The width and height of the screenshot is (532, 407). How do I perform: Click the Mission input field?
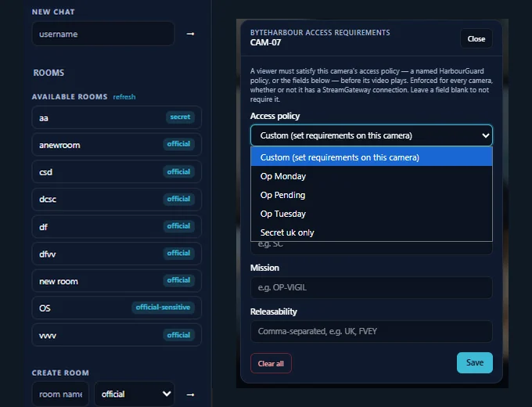[371, 287]
